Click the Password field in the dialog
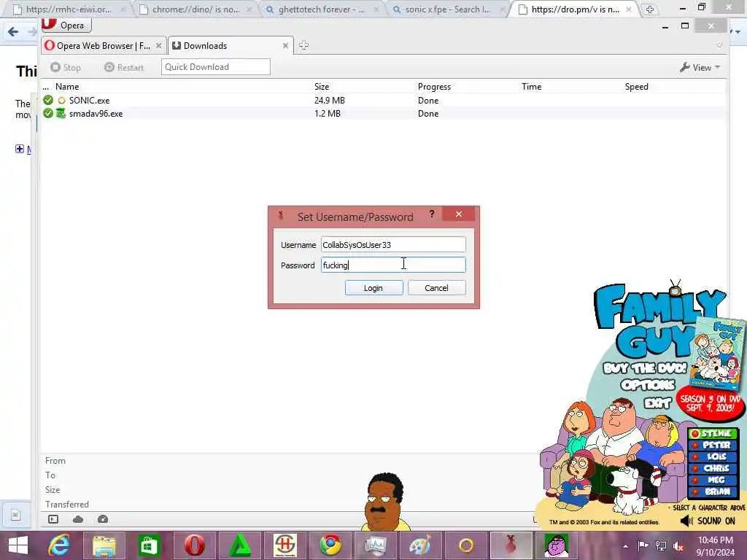Viewport: 747px width, 560px height. pos(393,265)
